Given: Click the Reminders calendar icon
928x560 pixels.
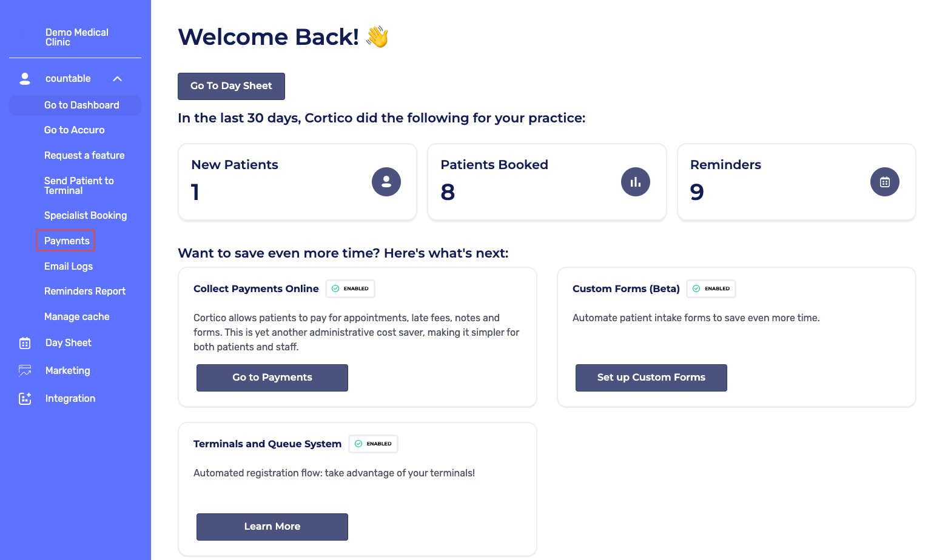Looking at the screenshot, I should pos(885,182).
